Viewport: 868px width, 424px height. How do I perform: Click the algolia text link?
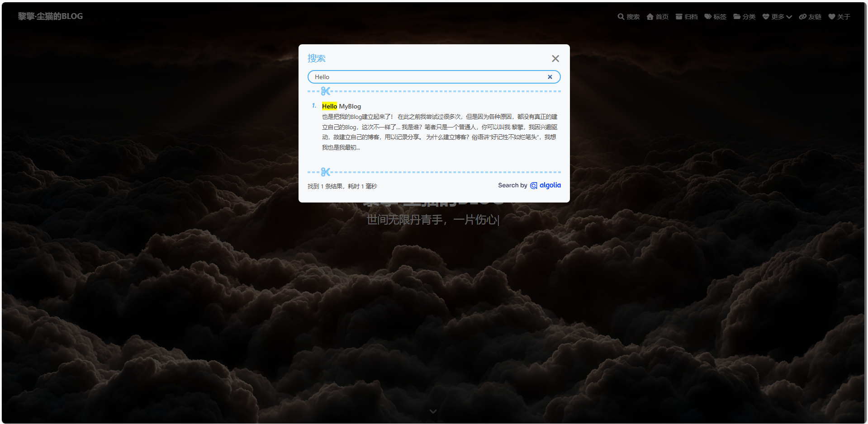click(550, 185)
